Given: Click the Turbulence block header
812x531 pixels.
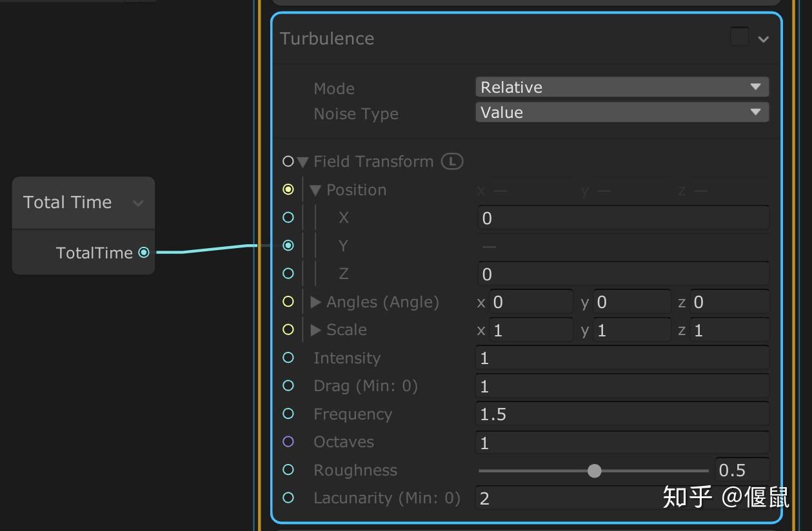Looking at the screenshot, I should click(327, 38).
